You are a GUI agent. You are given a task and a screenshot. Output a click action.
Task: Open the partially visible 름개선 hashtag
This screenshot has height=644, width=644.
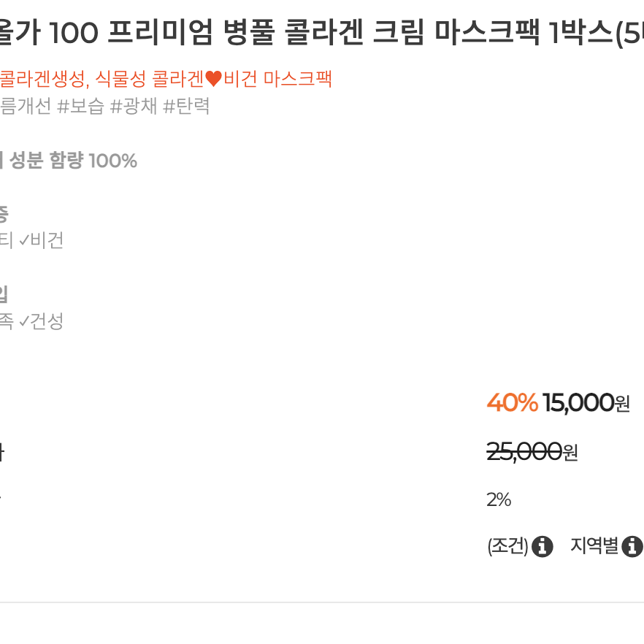26,107
